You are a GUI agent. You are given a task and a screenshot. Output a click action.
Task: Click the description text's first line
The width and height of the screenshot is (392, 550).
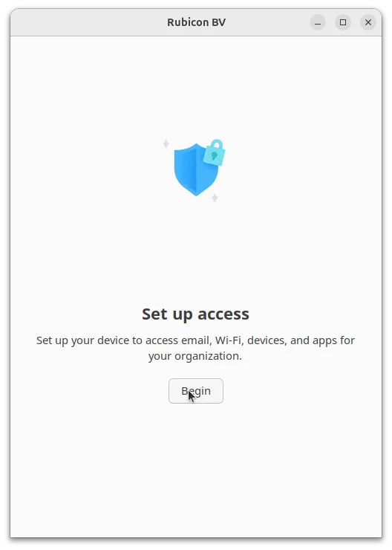click(195, 340)
